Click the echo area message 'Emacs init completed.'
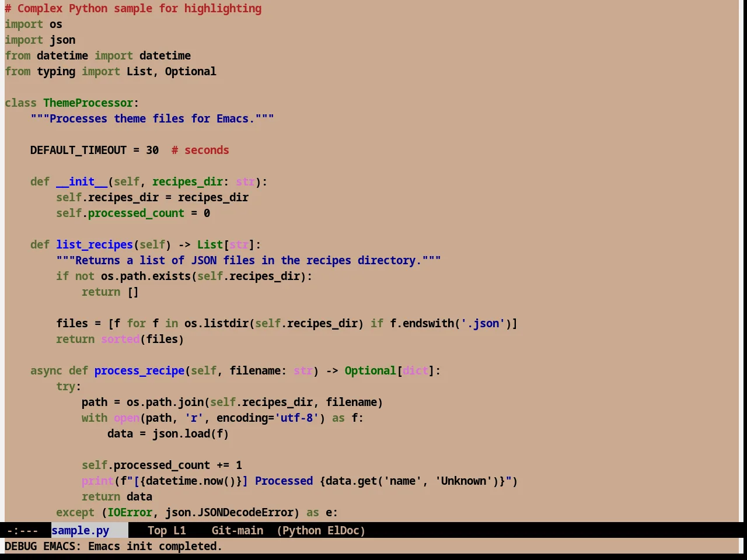Image resolution: width=747 pixels, height=560 pixels. (155, 546)
